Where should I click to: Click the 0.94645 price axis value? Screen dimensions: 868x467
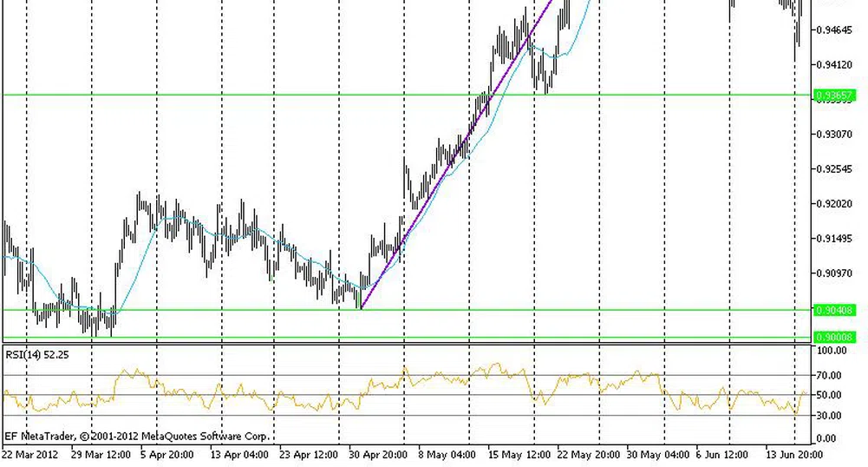pos(836,30)
